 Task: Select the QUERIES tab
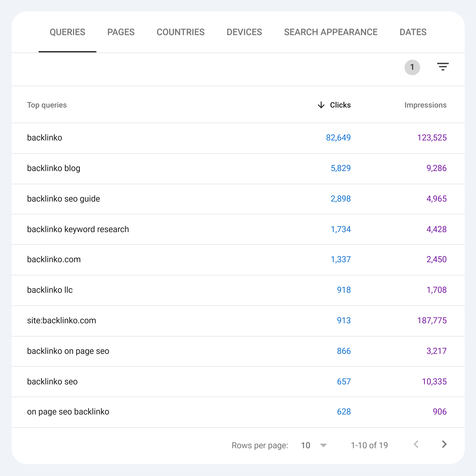(x=68, y=32)
